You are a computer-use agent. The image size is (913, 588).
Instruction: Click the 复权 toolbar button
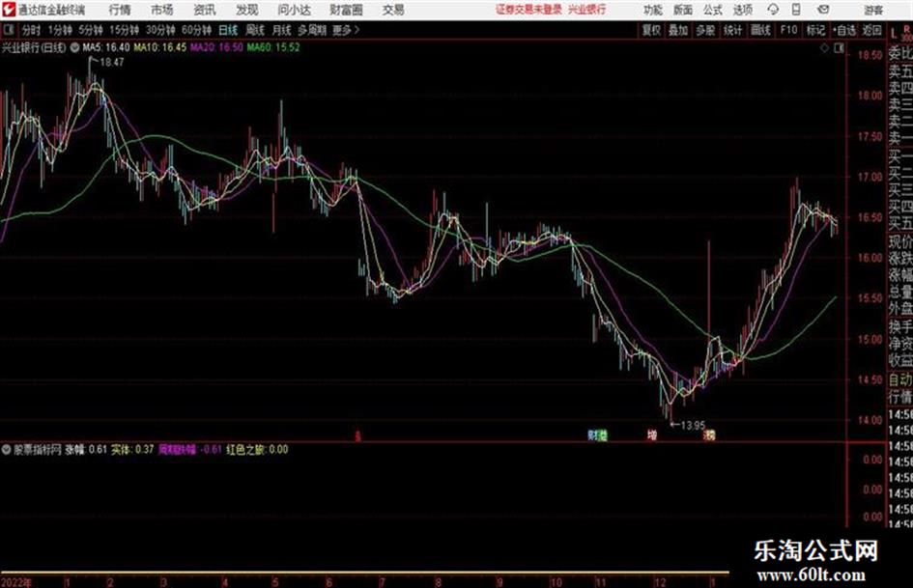pos(651,30)
